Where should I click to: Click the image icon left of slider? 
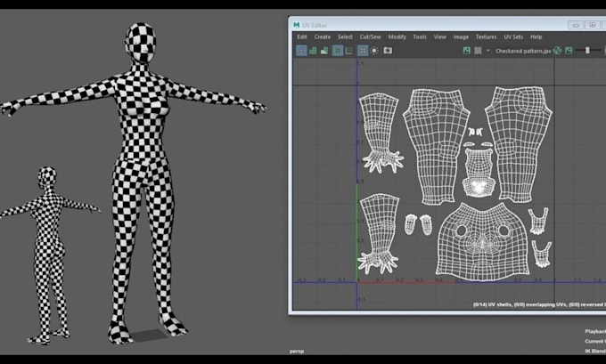tap(569, 51)
